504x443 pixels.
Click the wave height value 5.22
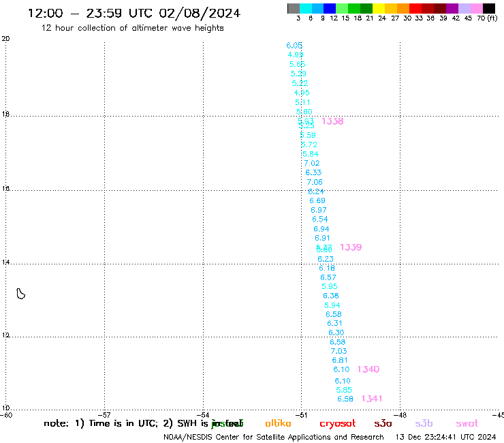coord(300,83)
